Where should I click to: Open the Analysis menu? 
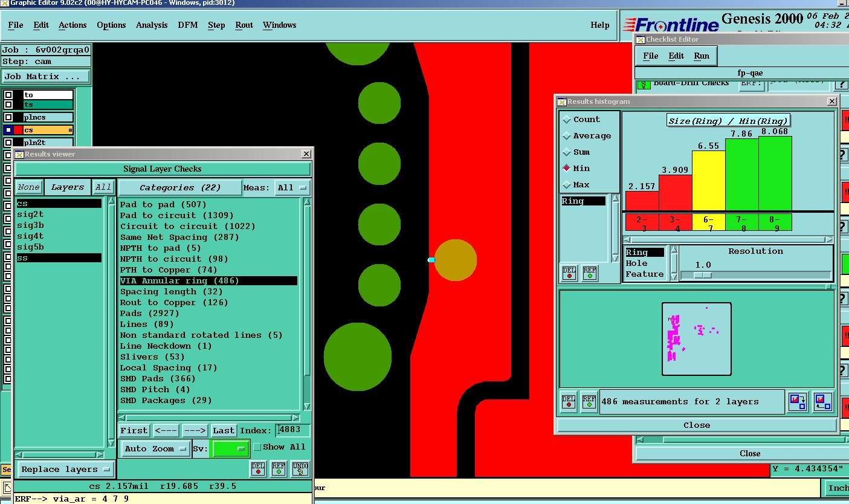[152, 25]
